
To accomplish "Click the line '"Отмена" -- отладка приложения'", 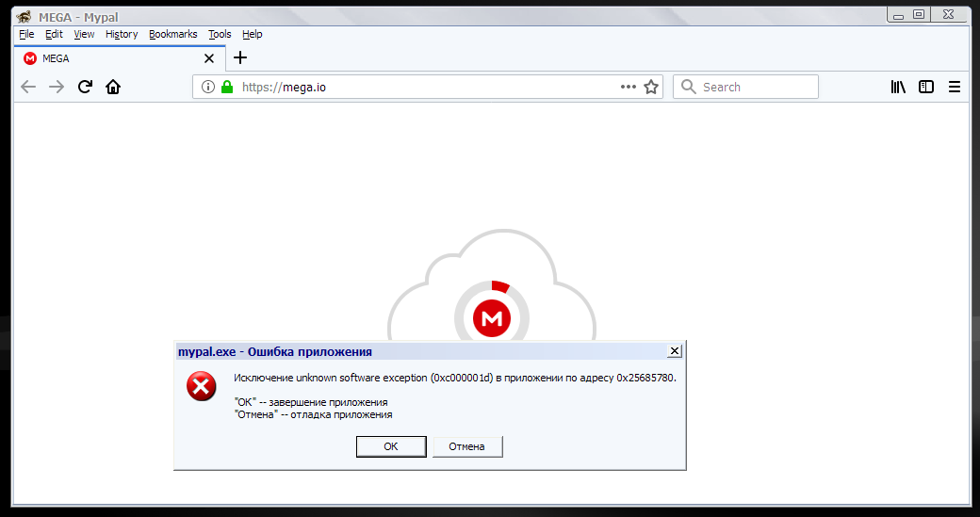I will (x=313, y=414).
